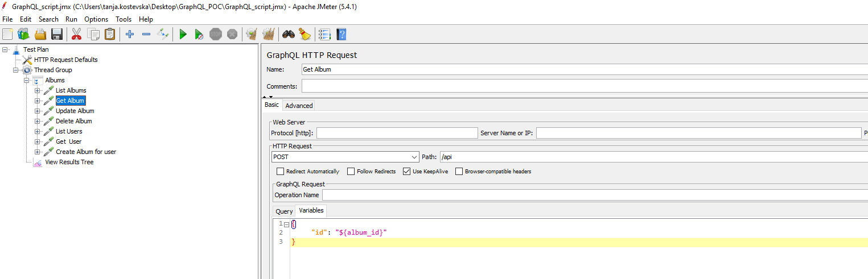Collapse all nodes with minus icon
Screen dimensions: 868x279
(146, 34)
